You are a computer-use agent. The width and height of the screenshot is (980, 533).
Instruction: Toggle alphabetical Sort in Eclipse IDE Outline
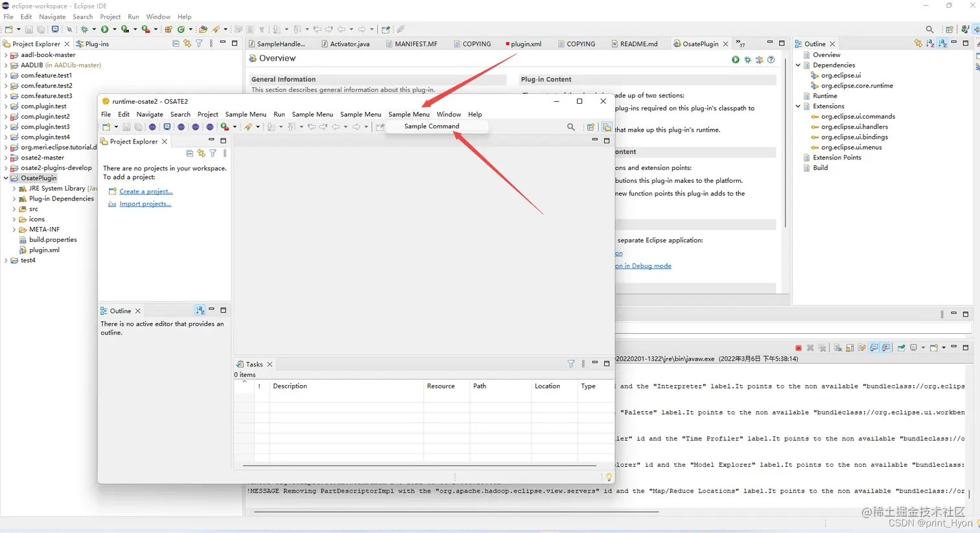click(930, 43)
